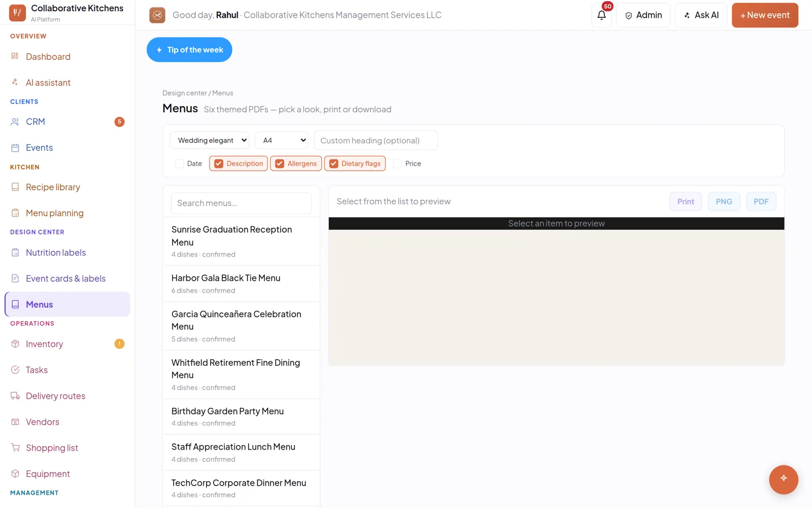
Task: Open the Vendors sidebar item
Action: (67, 422)
